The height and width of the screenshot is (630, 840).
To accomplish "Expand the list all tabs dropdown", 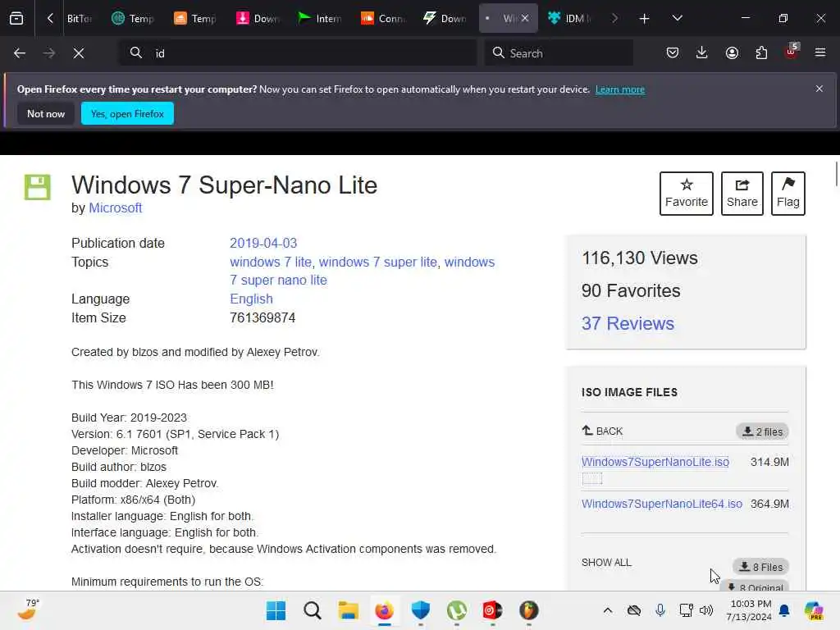I will [x=677, y=18].
